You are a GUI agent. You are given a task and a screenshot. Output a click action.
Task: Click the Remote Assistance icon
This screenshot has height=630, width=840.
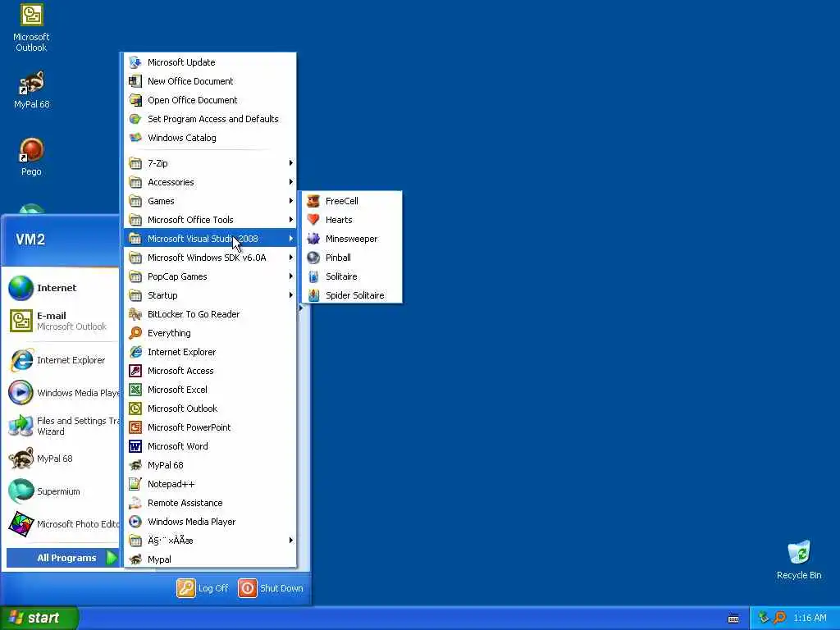pyautogui.click(x=135, y=503)
